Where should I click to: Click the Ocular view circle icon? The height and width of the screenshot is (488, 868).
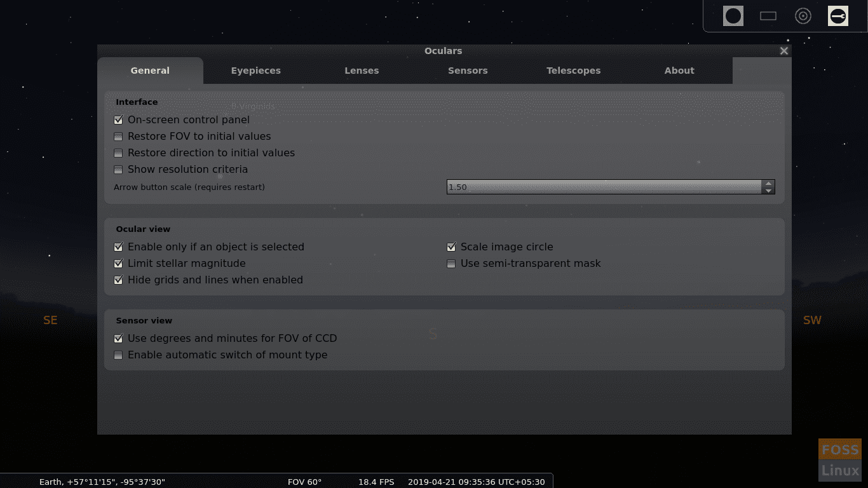(x=733, y=16)
